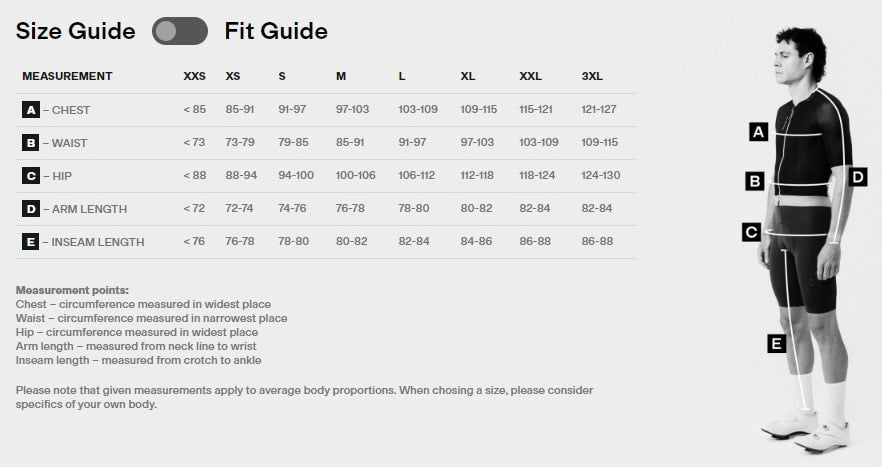Switch to the Fit Guide label
Image resolution: width=882 pixels, height=467 pixels.
point(276,31)
